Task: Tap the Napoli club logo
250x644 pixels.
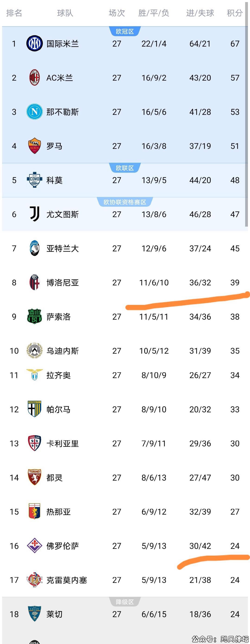Action: tap(34, 112)
